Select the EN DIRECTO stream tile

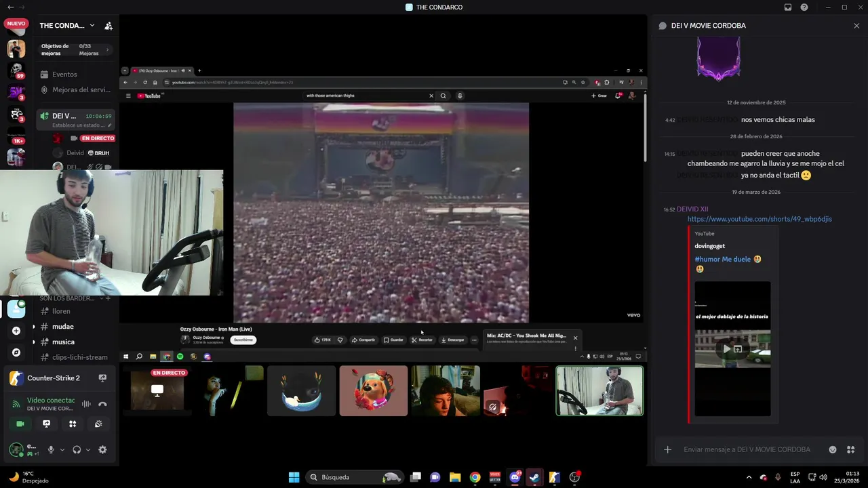point(157,391)
